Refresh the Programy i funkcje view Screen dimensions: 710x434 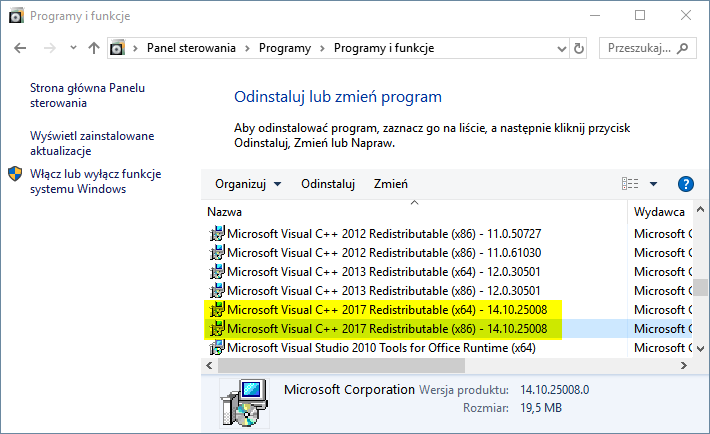pos(579,48)
